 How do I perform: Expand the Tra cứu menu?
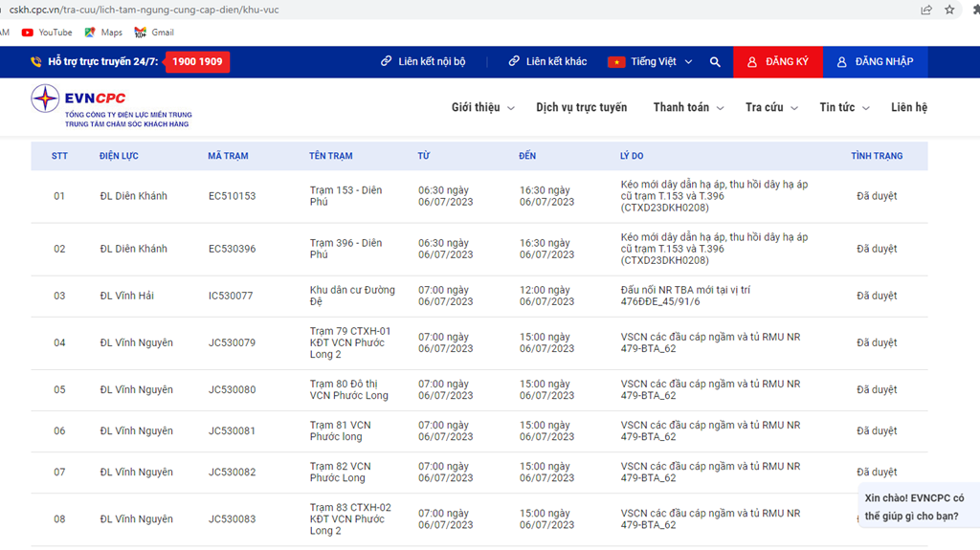tap(771, 107)
